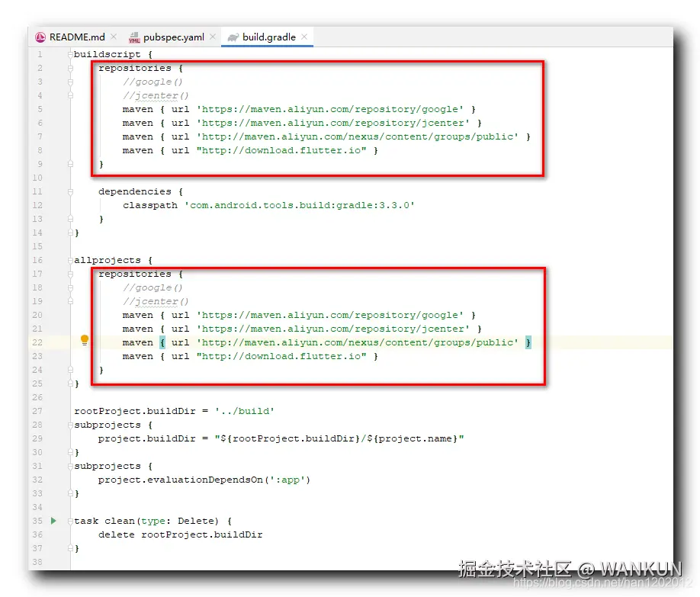Image resolution: width=700 pixels, height=597 pixels.
Task: Click the commented //google() on line 18
Action: [153, 288]
